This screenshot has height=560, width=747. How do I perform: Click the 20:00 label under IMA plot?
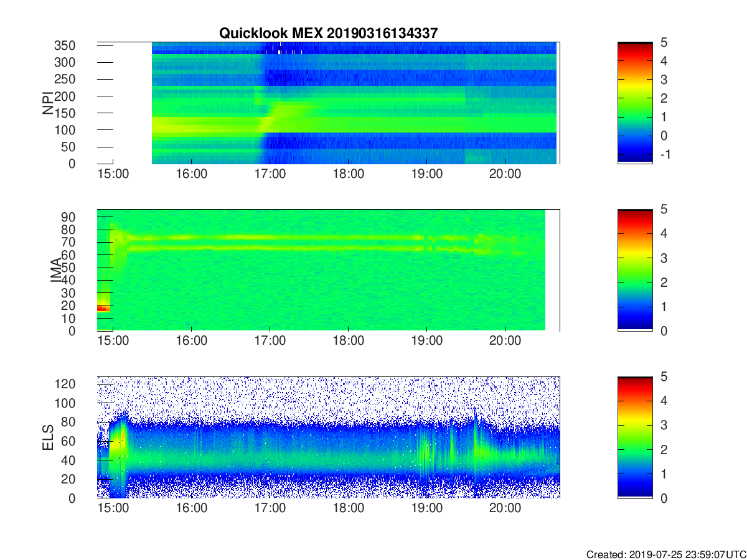[x=505, y=342]
